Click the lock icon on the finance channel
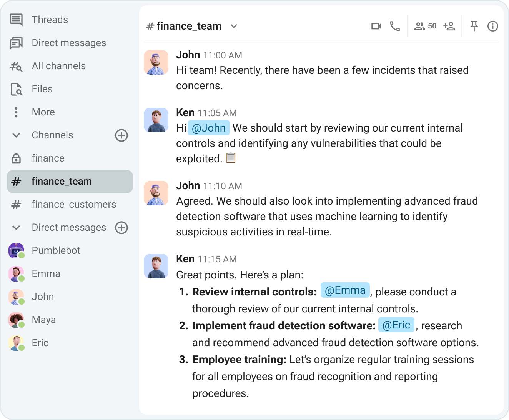The image size is (509, 420). pos(16,158)
